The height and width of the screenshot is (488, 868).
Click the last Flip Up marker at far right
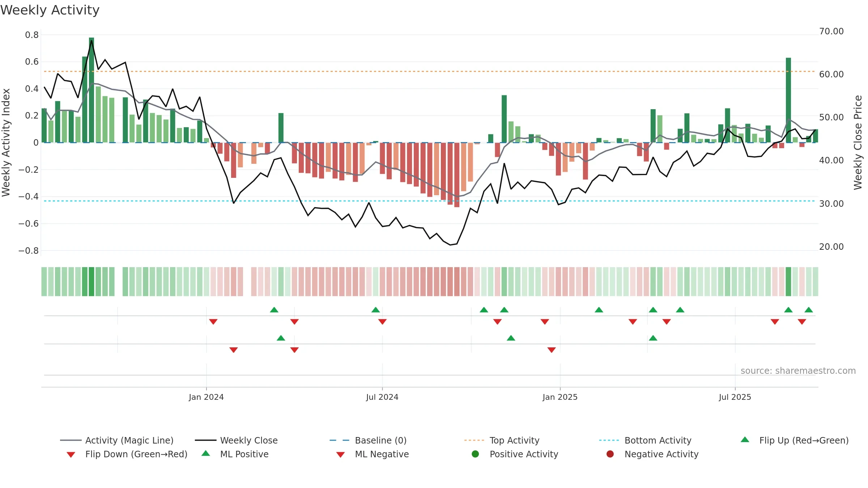click(809, 310)
